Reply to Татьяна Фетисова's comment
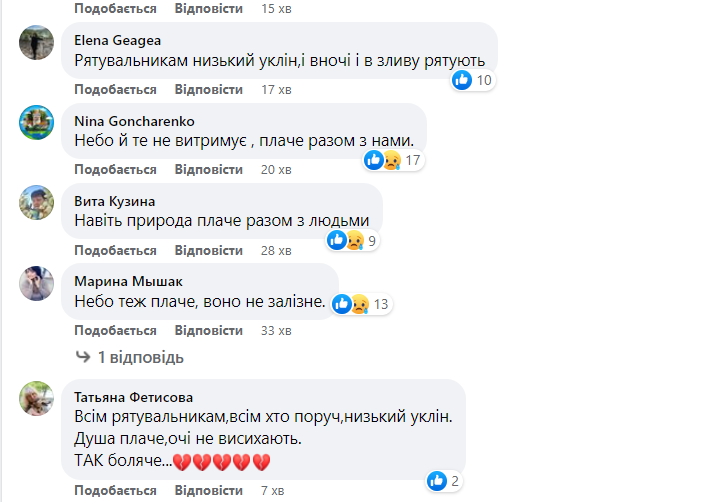Viewport: 701px width, 502px height. 208,491
